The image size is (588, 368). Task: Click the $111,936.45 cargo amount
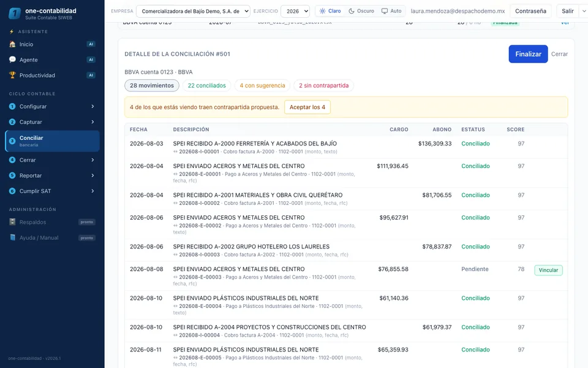click(393, 166)
